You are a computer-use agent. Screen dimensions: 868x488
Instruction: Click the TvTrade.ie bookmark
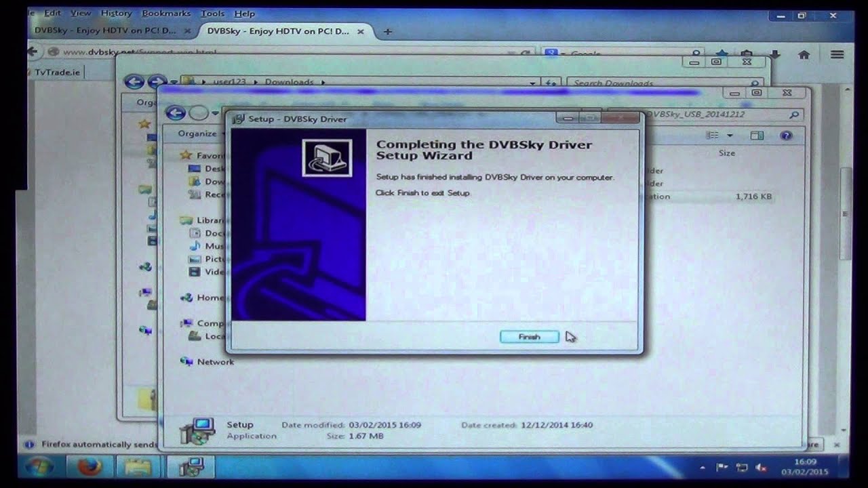click(x=57, y=71)
